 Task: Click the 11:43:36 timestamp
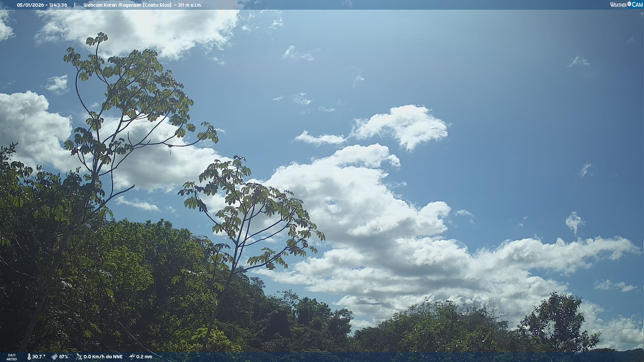(58, 5)
